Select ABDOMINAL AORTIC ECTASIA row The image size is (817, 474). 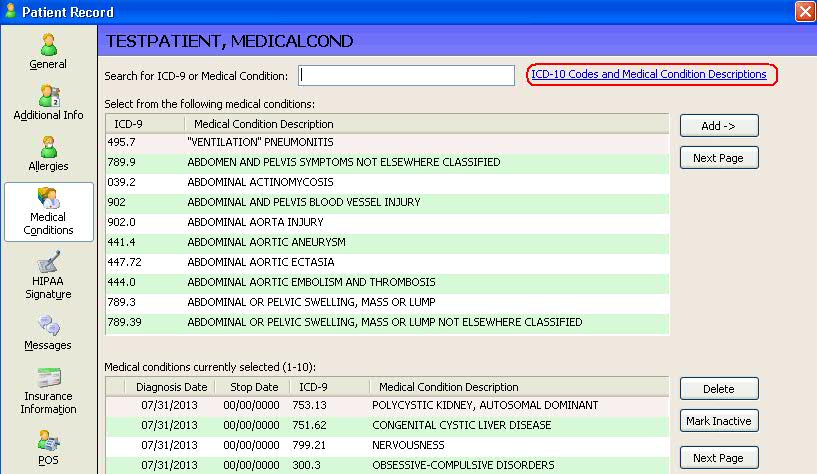tap(388, 262)
